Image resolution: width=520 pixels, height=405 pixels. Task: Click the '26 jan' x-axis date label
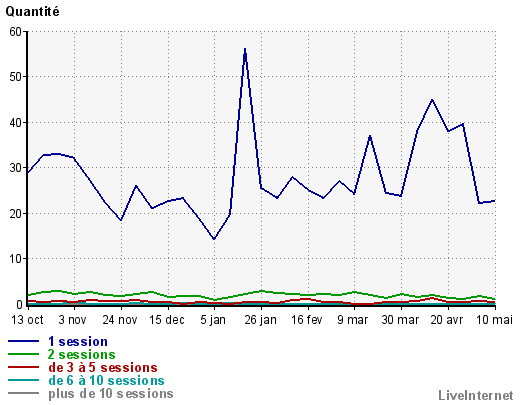[260, 320]
